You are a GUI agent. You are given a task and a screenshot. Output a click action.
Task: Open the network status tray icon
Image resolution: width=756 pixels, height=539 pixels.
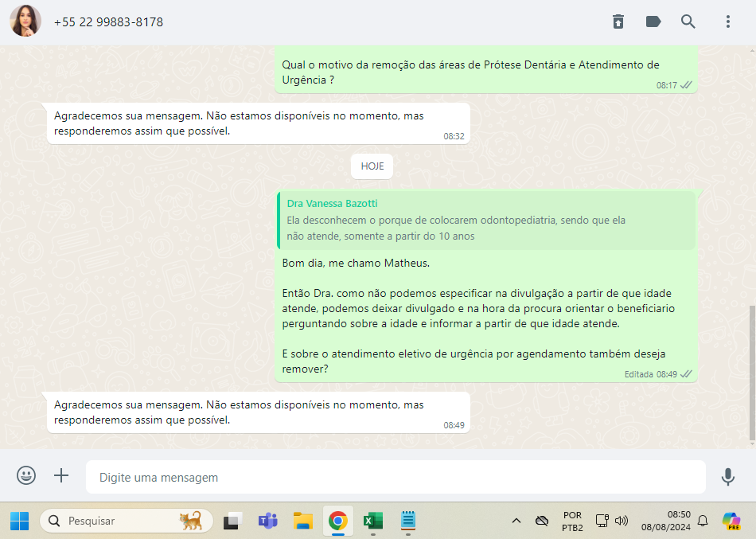click(602, 521)
